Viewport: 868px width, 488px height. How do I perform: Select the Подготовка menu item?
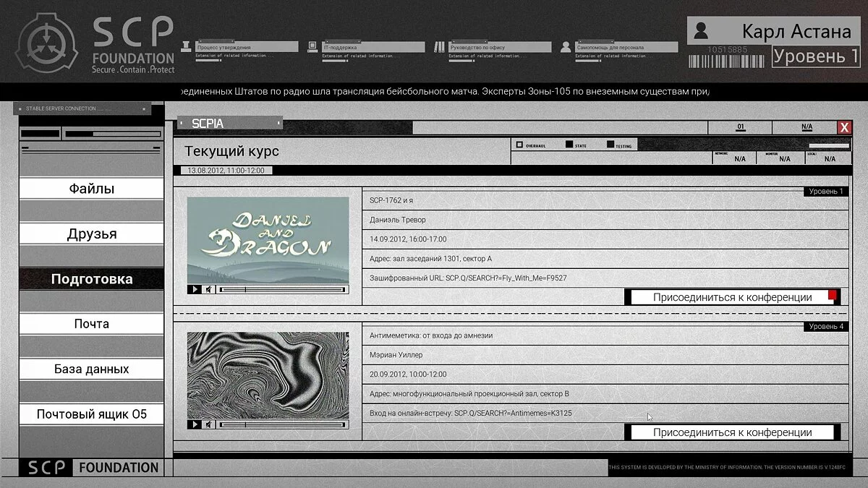point(92,279)
